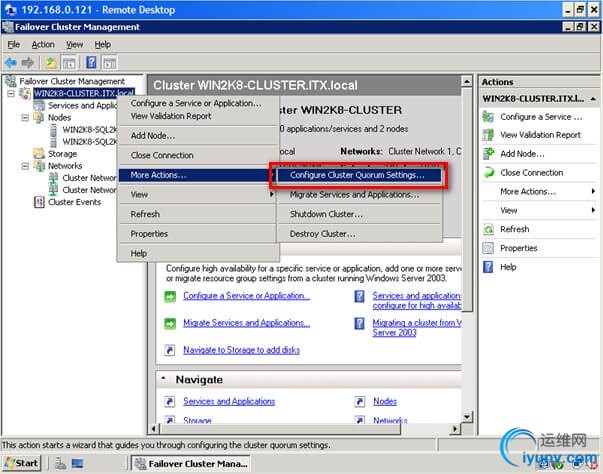Choose Properties in the context menu
This screenshot has width=603, height=474.
(197, 234)
